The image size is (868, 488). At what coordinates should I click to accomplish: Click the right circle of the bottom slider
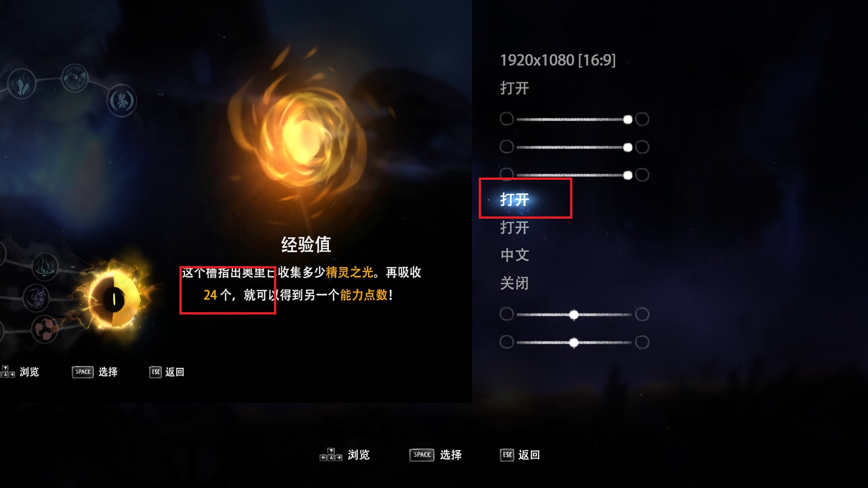tap(642, 342)
